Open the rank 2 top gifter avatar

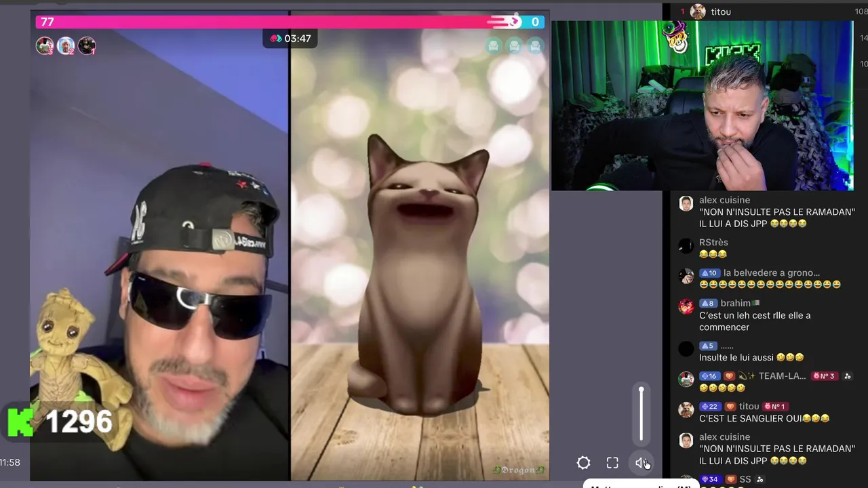click(x=66, y=45)
